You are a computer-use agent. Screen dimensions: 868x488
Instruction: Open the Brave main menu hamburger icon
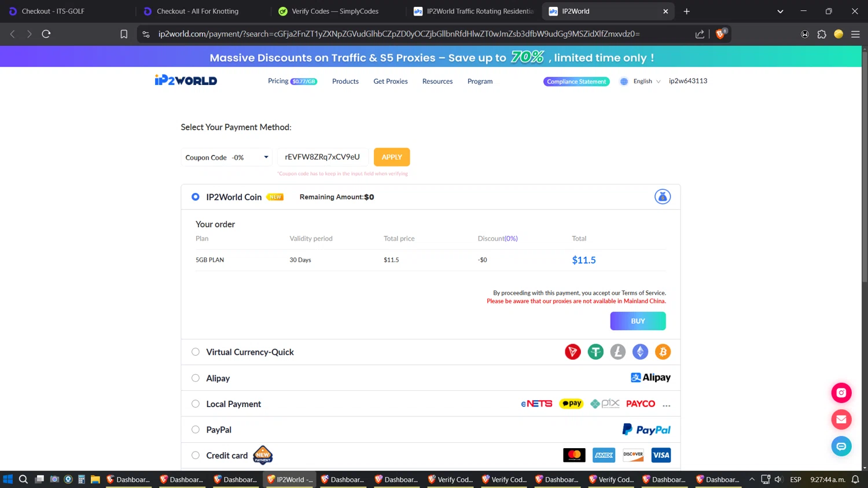click(x=855, y=34)
